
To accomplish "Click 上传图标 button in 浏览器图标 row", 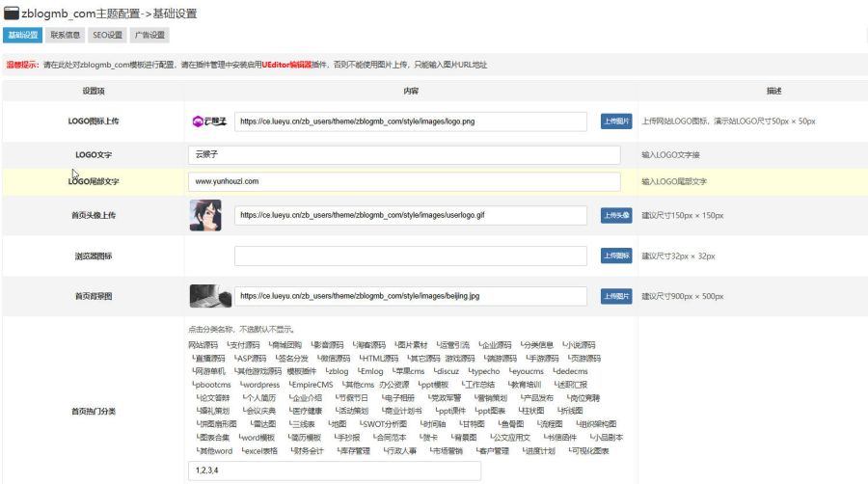I will [616, 255].
